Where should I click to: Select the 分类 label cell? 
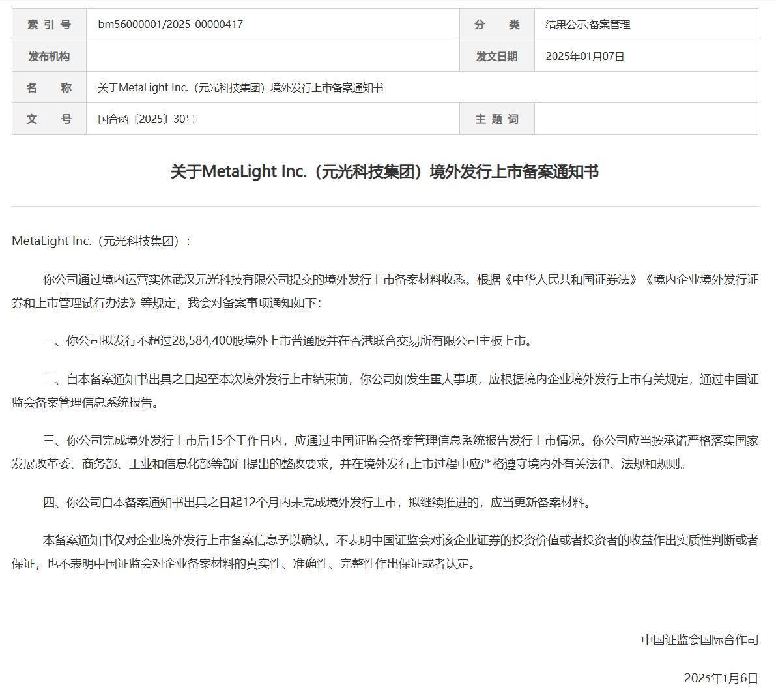(x=496, y=25)
